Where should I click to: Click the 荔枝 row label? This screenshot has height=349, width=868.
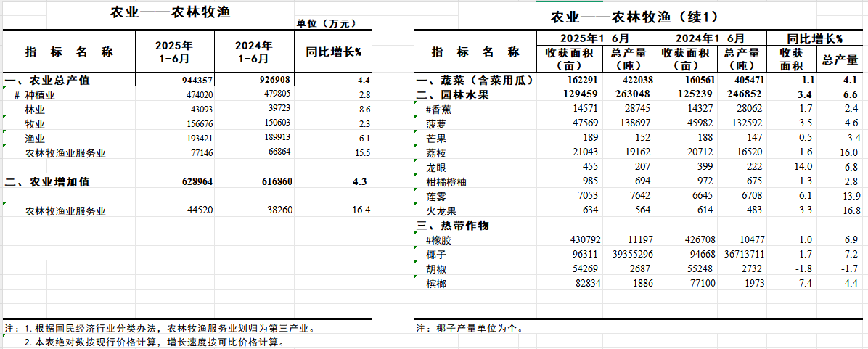click(437, 152)
